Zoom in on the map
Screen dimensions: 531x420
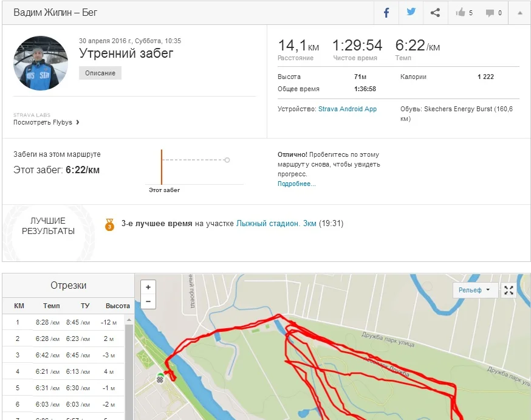pos(148,287)
